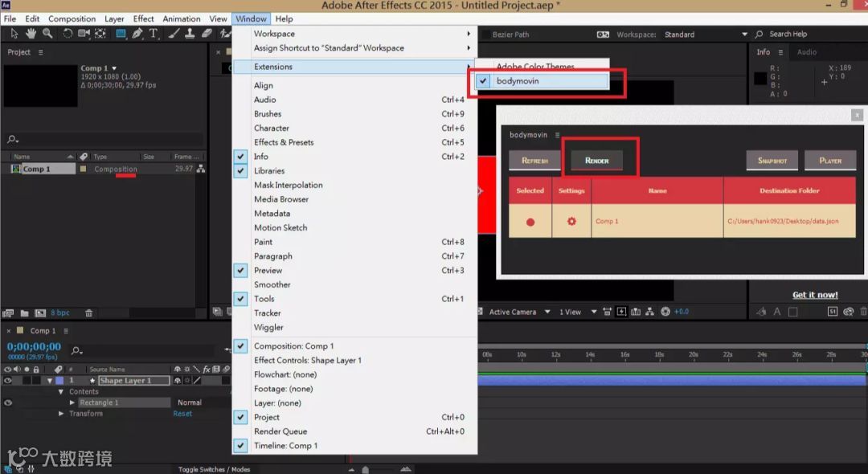Expand the Rectangle 1 group
The width and height of the screenshot is (868, 474).
[x=72, y=402]
